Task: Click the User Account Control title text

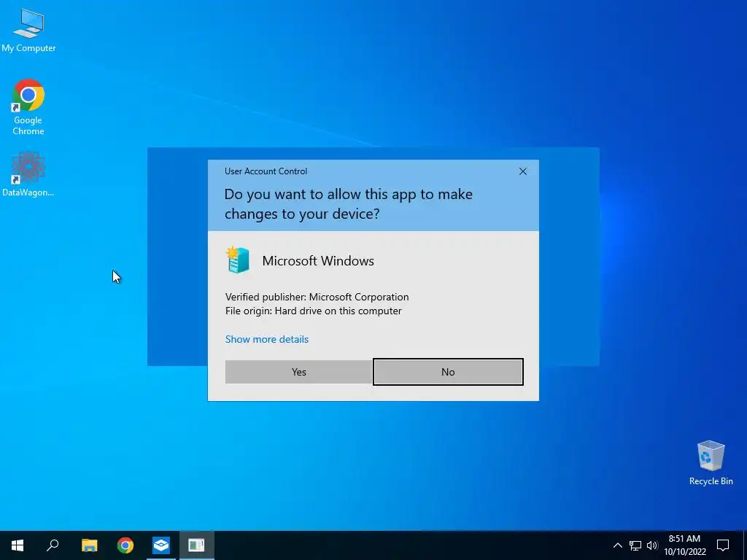Action: pyautogui.click(x=266, y=171)
